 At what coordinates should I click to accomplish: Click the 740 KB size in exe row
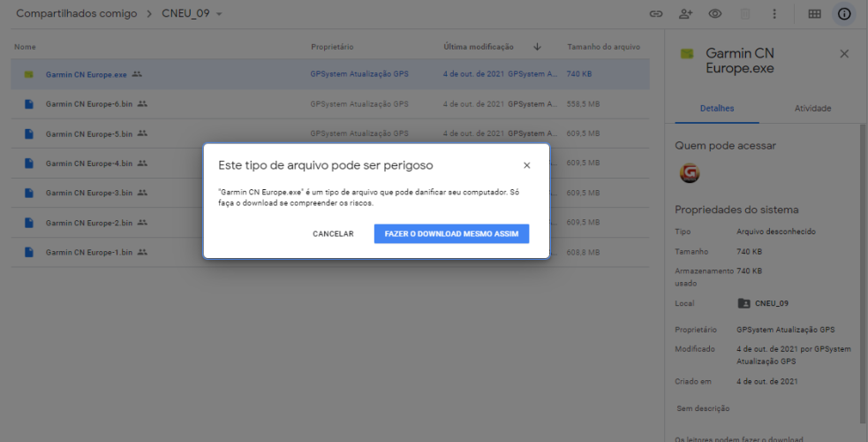point(579,73)
